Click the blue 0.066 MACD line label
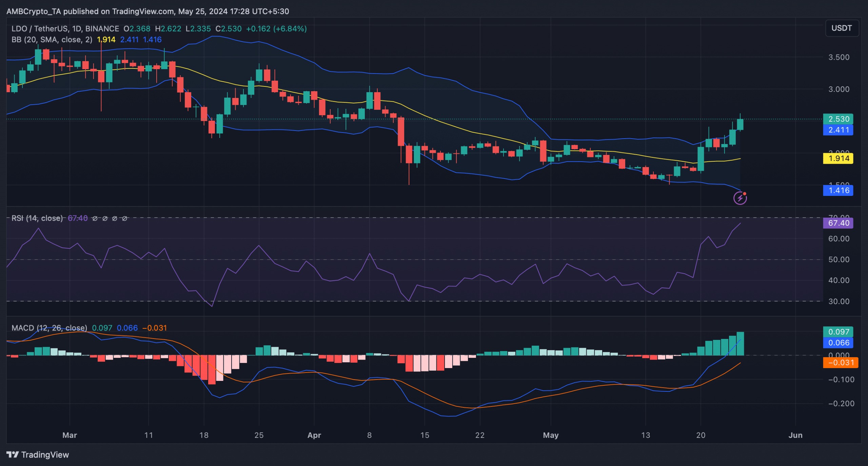Screen dimensions: 868x466 [x=838, y=343]
